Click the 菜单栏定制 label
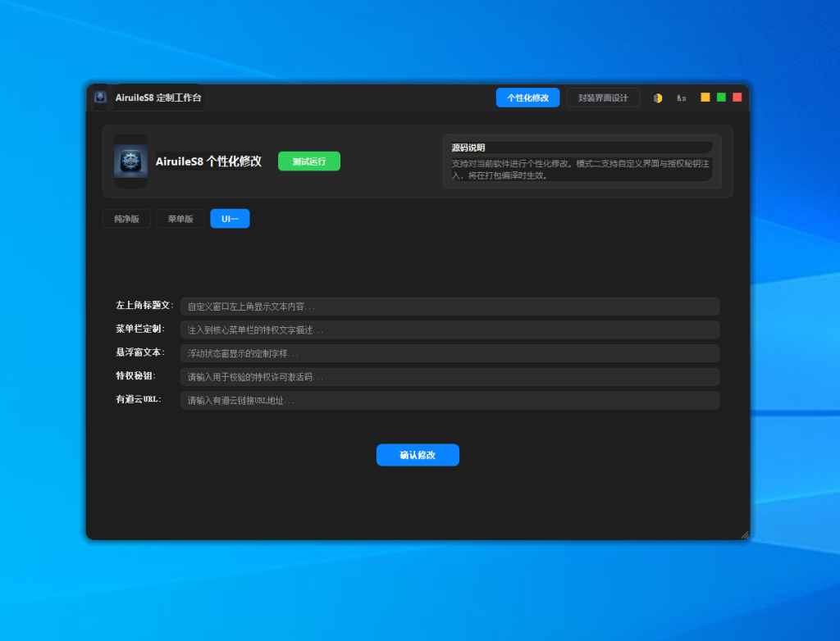The height and width of the screenshot is (641, 840). (x=140, y=329)
